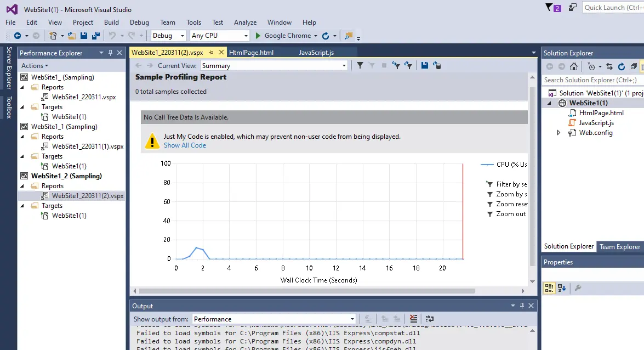The image size is (644, 350).
Task: Click the Save All icon
Action: click(x=96, y=36)
